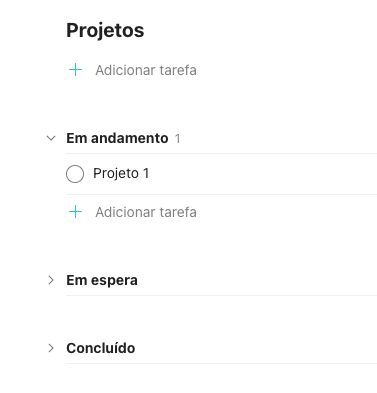This screenshot has height=393, width=377.
Task: Open the Projeto 1 task name
Action: point(121,173)
